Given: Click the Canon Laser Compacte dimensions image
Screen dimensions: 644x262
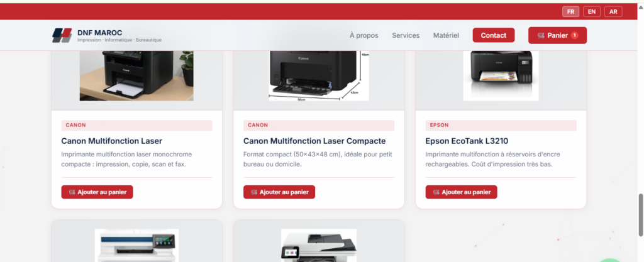Looking at the screenshot, I should click(x=319, y=76).
